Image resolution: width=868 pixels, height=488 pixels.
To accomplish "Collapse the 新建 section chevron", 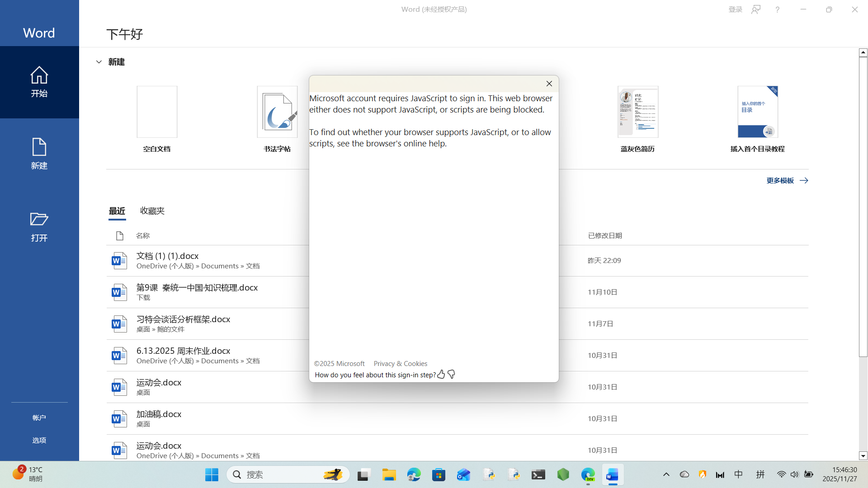I will (x=99, y=62).
